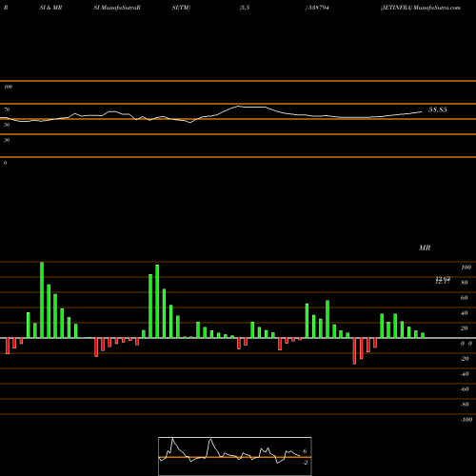Click the -60 axis label on MR scale

click(x=465, y=389)
